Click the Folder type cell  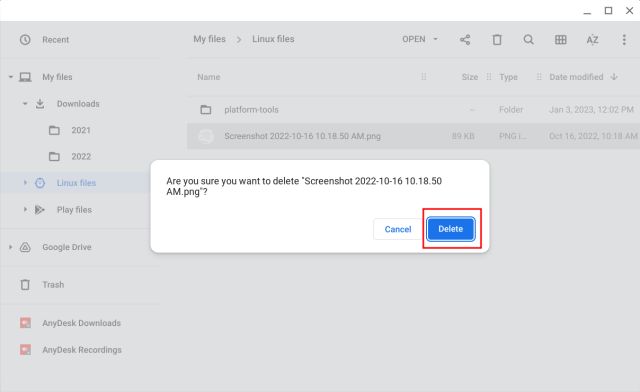pyautogui.click(x=511, y=109)
